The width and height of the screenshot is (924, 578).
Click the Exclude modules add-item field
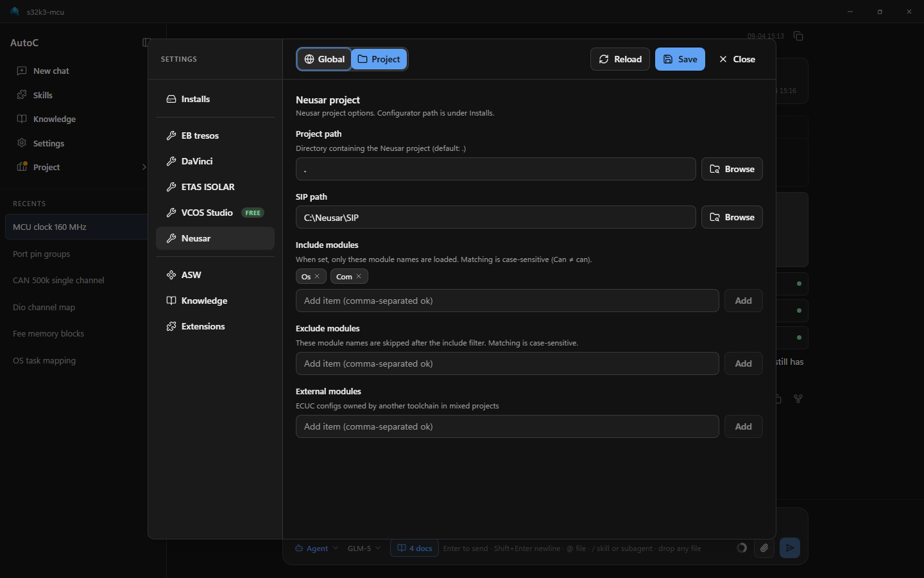tap(507, 363)
